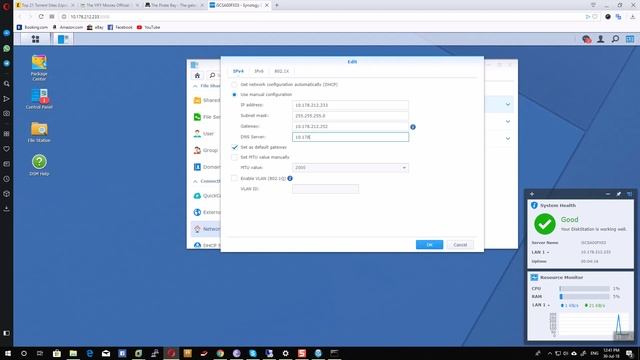This screenshot has height=360, width=640.
Task: Open Domain/LDAP in Control Panel sidebar
Action: point(207,167)
